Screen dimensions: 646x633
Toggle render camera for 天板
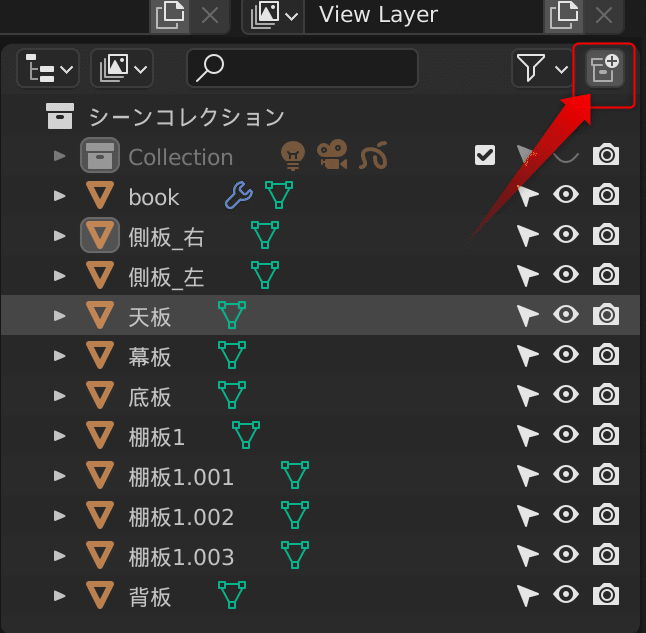click(x=606, y=314)
